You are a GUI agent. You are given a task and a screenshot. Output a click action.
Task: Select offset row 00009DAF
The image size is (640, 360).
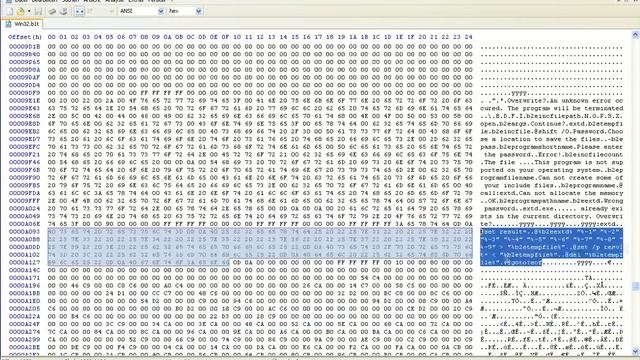[25, 78]
